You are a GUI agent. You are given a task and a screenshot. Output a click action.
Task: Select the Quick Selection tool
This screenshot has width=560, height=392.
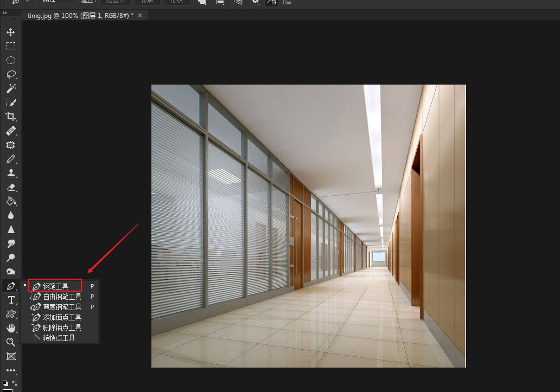point(11,102)
